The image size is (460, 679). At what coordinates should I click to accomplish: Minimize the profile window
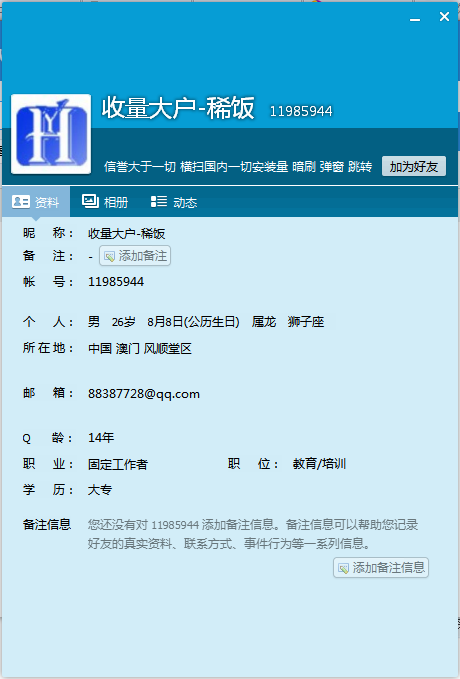pos(415,19)
